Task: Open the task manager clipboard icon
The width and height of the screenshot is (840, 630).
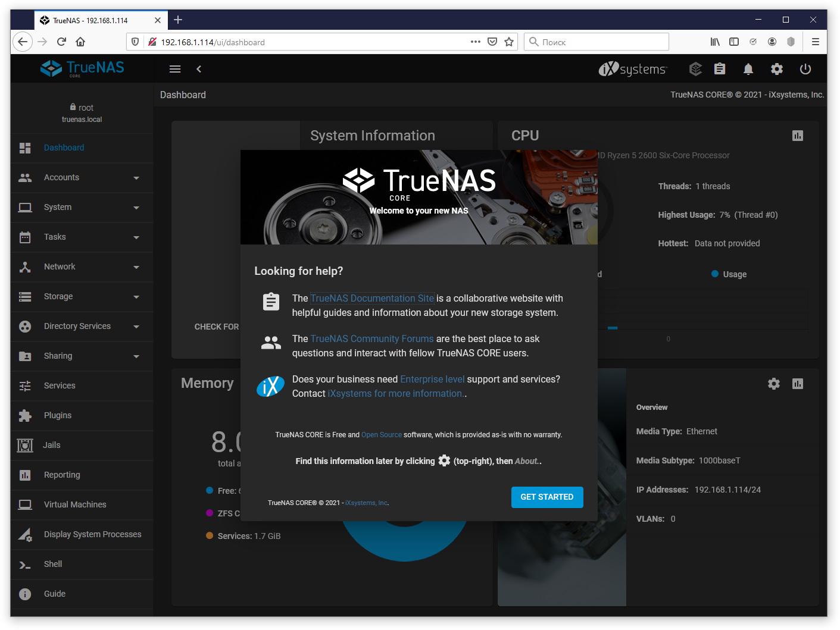Action: tap(720, 69)
